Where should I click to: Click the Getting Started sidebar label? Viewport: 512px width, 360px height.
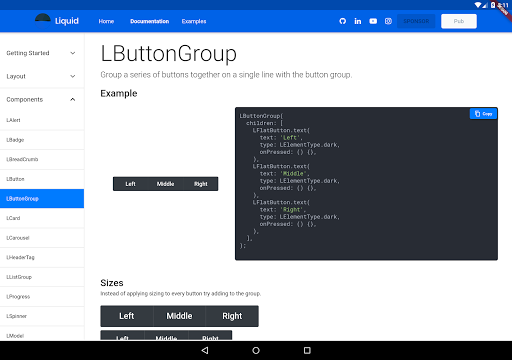click(x=28, y=53)
